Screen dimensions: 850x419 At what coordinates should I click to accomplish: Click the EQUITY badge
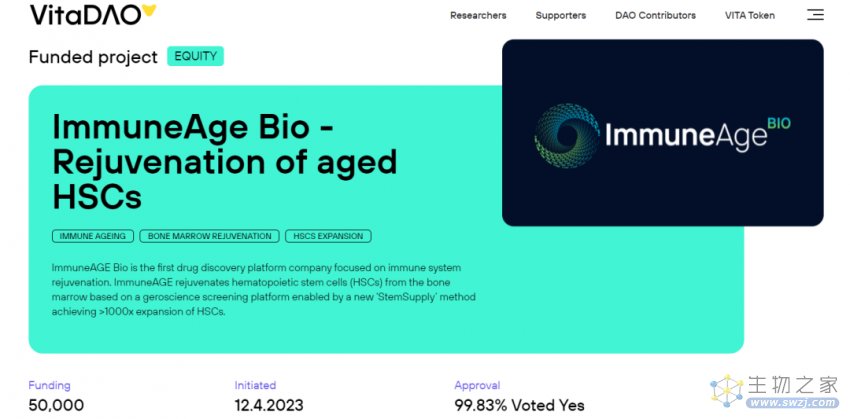point(195,56)
